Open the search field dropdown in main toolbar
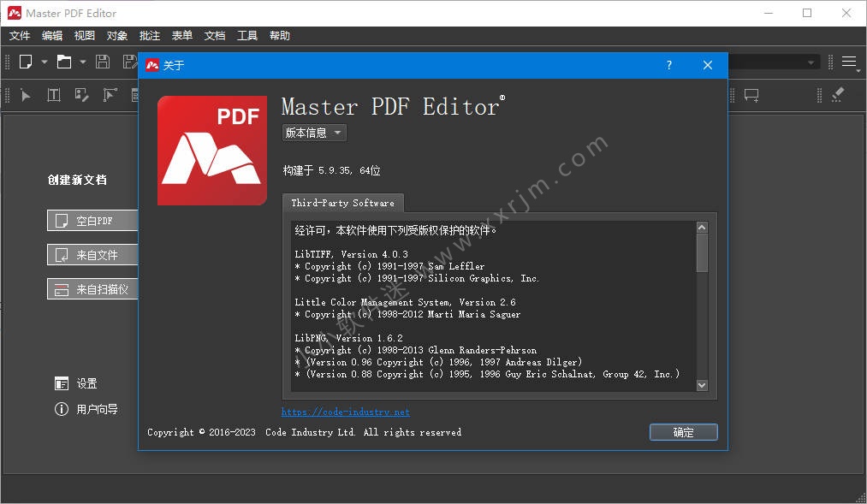Image resolution: width=867 pixels, height=504 pixels. (811, 62)
